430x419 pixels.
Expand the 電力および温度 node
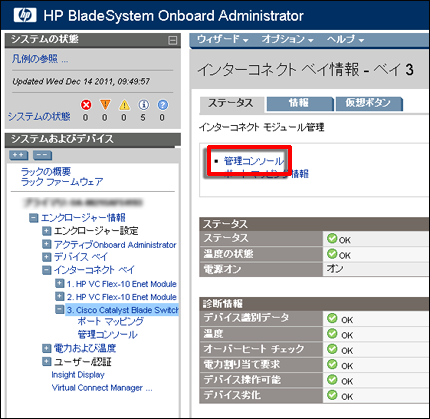pyautogui.click(x=47, y=348)
